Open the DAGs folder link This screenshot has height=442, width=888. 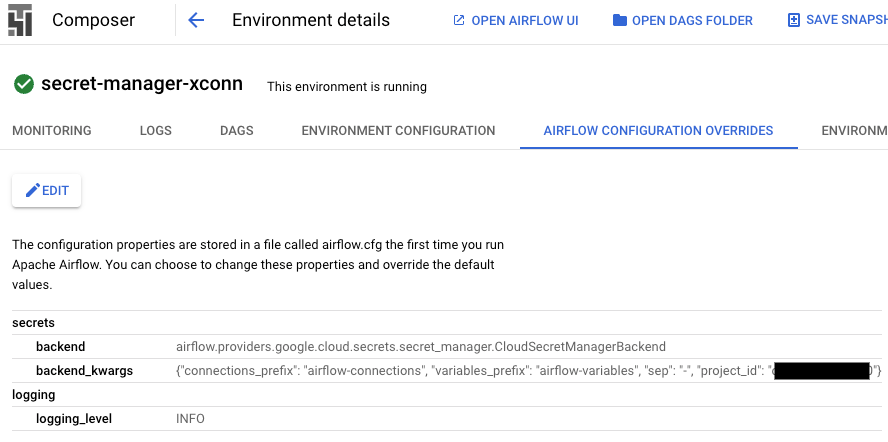coord(682,20)
